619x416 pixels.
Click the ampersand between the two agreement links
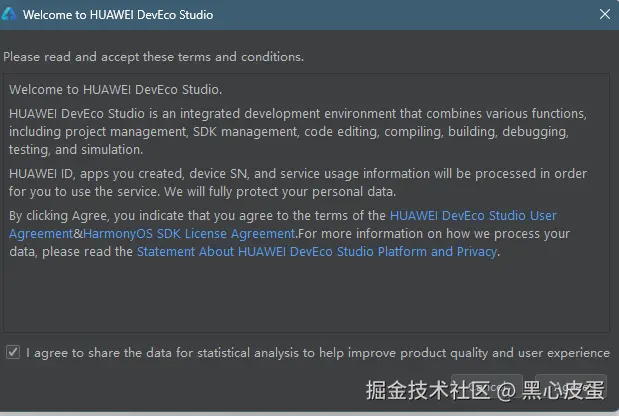[78, 233]
